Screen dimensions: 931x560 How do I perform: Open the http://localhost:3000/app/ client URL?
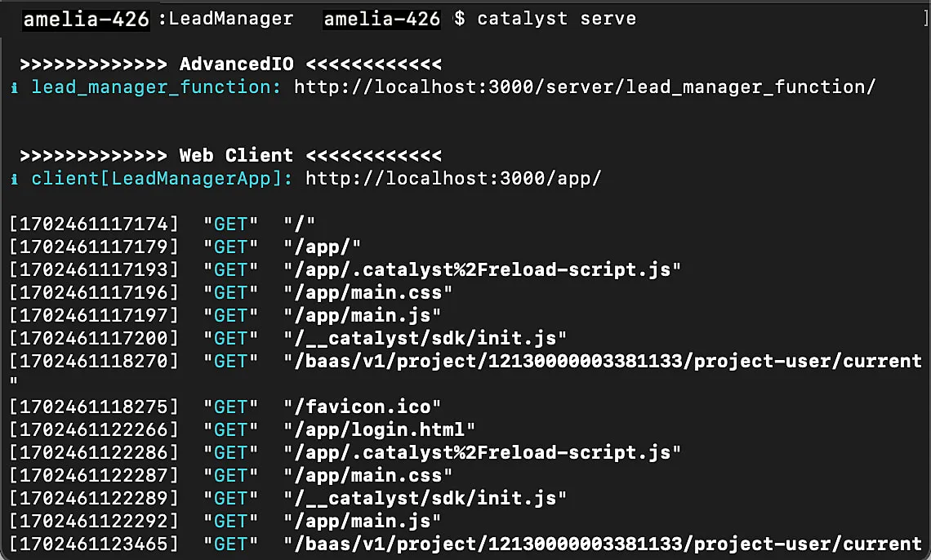pos(453,178)
